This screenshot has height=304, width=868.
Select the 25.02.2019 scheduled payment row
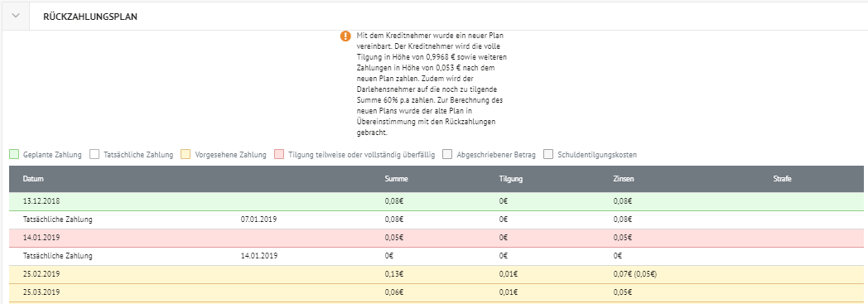tap(436, 274)
